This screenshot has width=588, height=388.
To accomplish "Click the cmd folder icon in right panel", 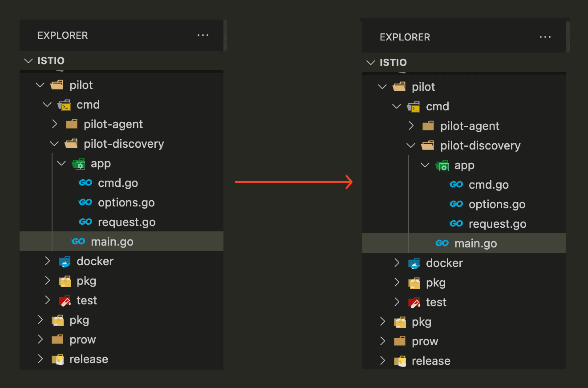I will 414,107.
